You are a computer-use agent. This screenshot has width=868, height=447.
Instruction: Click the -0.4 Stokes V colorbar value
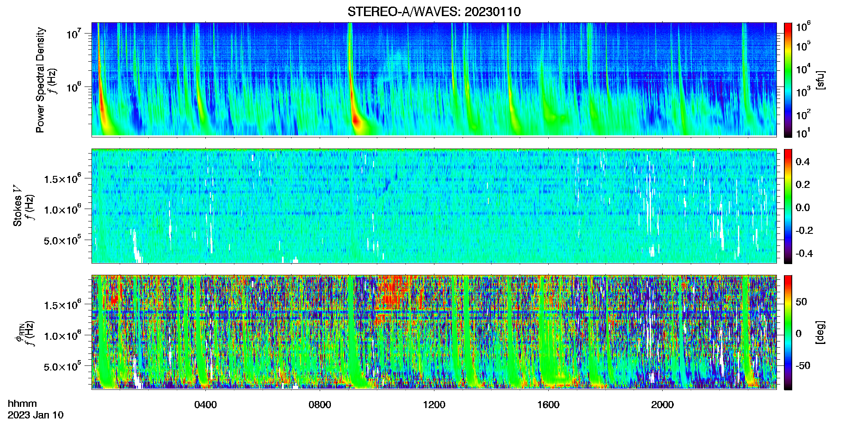point(804,254)
